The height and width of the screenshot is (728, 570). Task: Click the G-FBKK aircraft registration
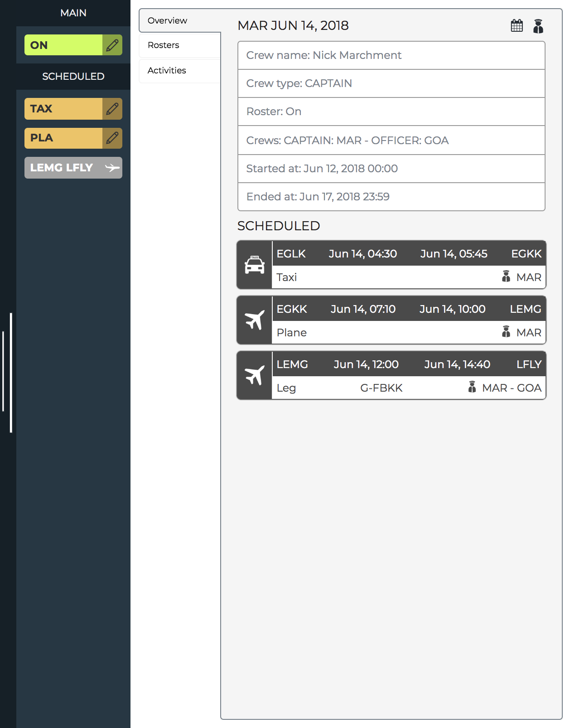tap(381, 388)
